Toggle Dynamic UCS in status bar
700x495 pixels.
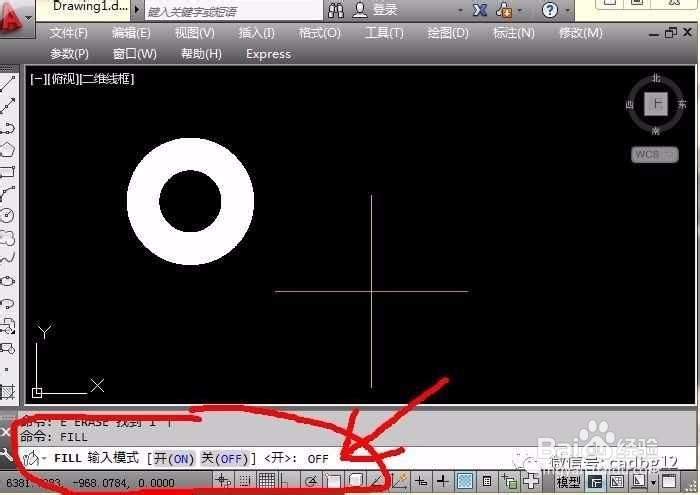(399, 481)
